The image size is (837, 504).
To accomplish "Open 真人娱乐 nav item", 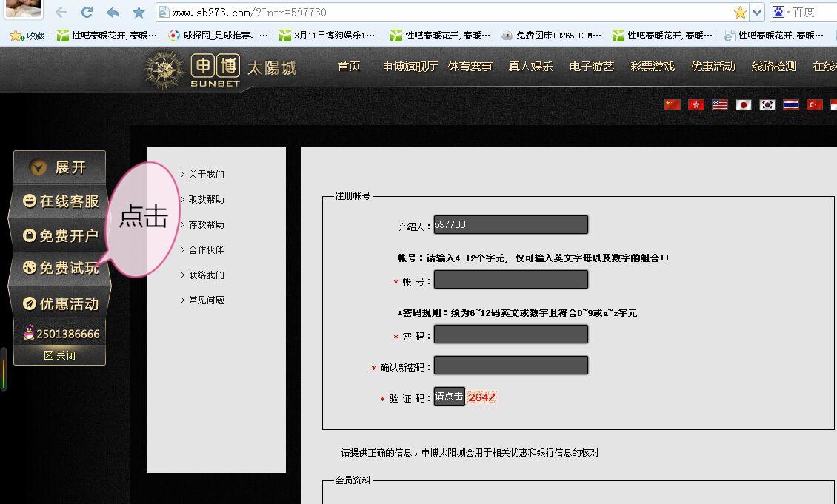I will pyautogui.click(x=530, y=66).
